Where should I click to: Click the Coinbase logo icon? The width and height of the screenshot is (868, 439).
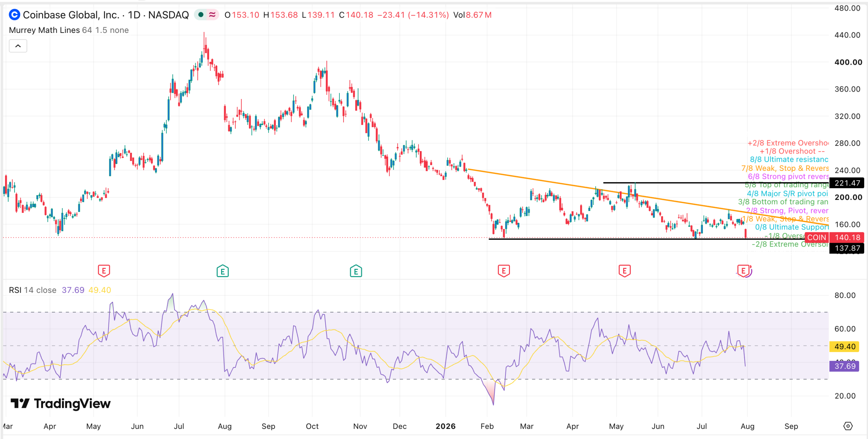coord(14,15)
